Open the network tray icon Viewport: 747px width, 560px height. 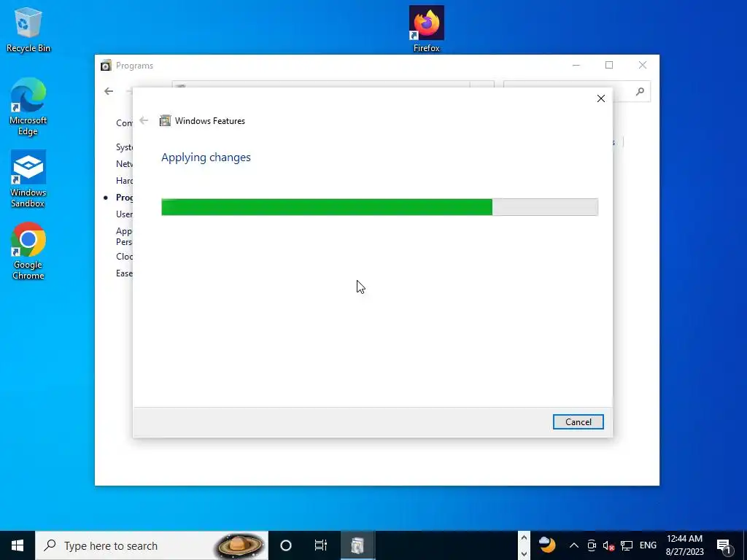[626, 545]
